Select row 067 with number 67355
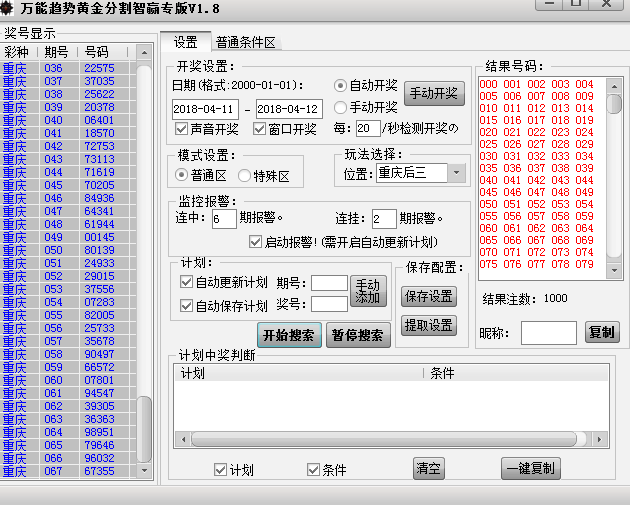The width and height of the screenshot is (632, 509). 66,471
